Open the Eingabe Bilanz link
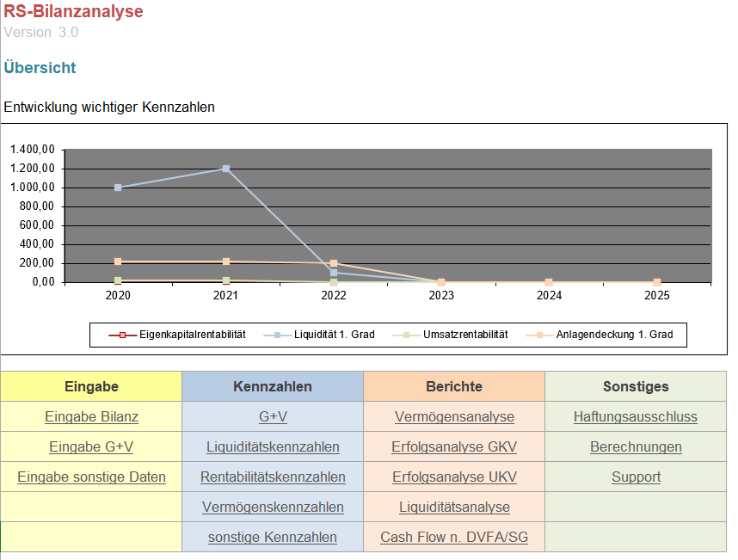 91,416
